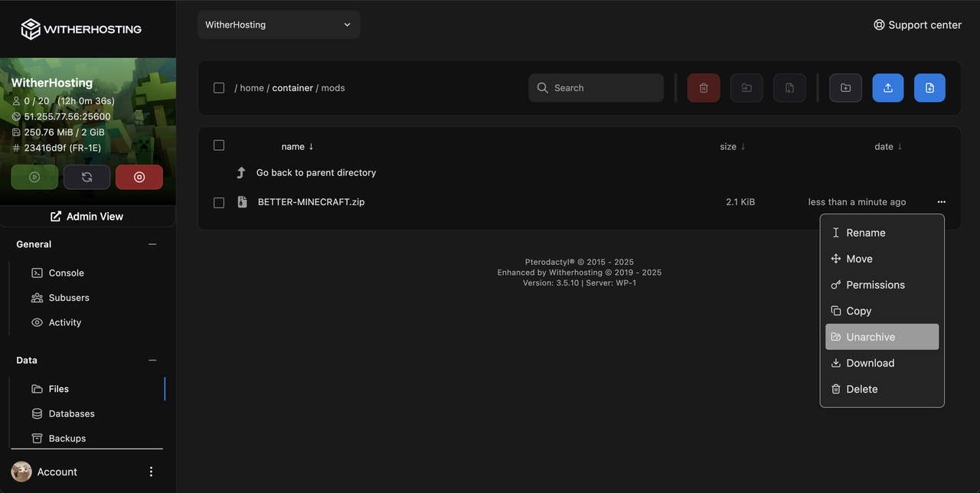Screen dimensions: 980x493
Task: Open account options three-dot menu
Action: click(151, 472)
